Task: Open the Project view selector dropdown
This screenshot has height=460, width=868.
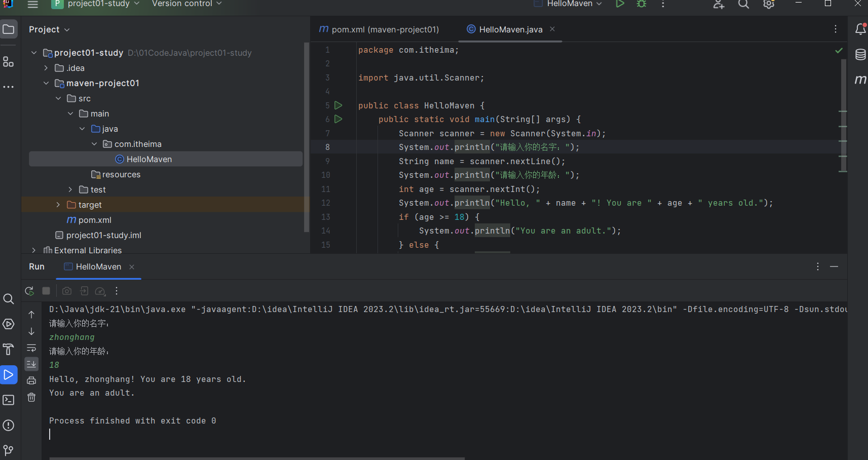Action: click(49, 29)
